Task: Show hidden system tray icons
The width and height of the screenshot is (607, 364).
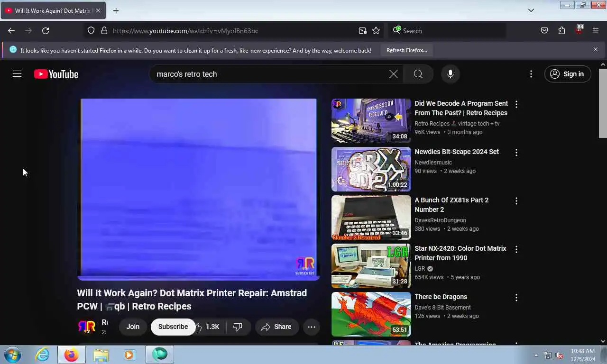Action: pos(536,355)
